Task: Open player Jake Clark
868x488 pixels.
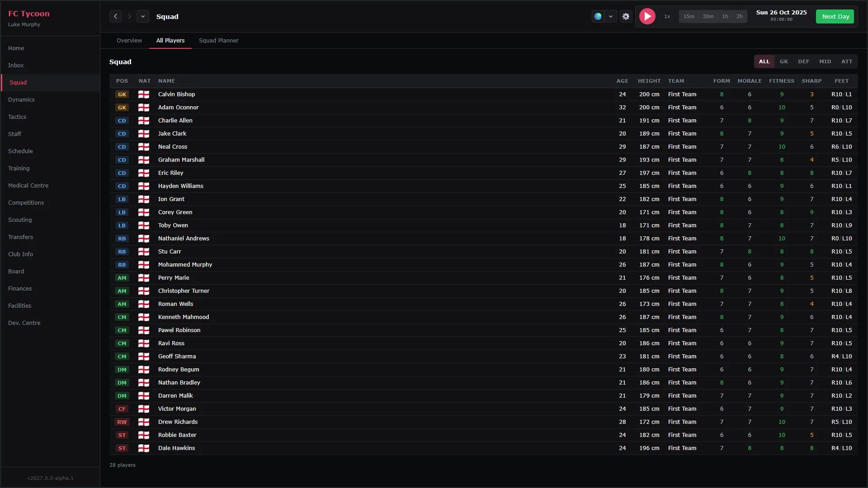Action: pos(172,134)
